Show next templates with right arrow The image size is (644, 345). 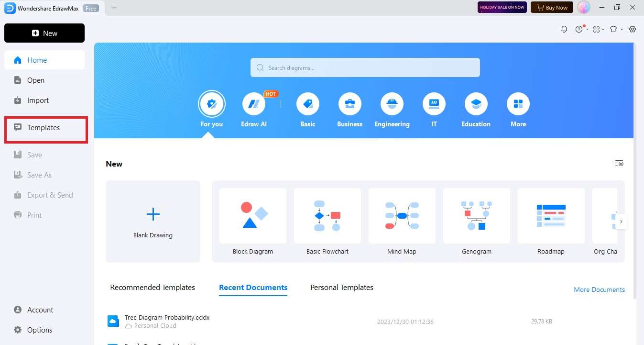[x=621, y=222]
